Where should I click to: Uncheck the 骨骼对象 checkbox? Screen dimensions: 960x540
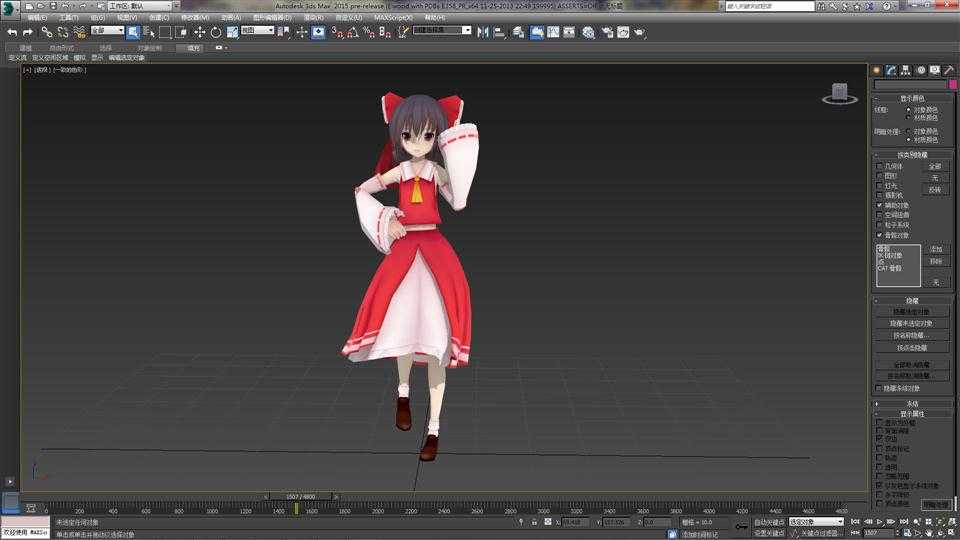click(879, 234)
